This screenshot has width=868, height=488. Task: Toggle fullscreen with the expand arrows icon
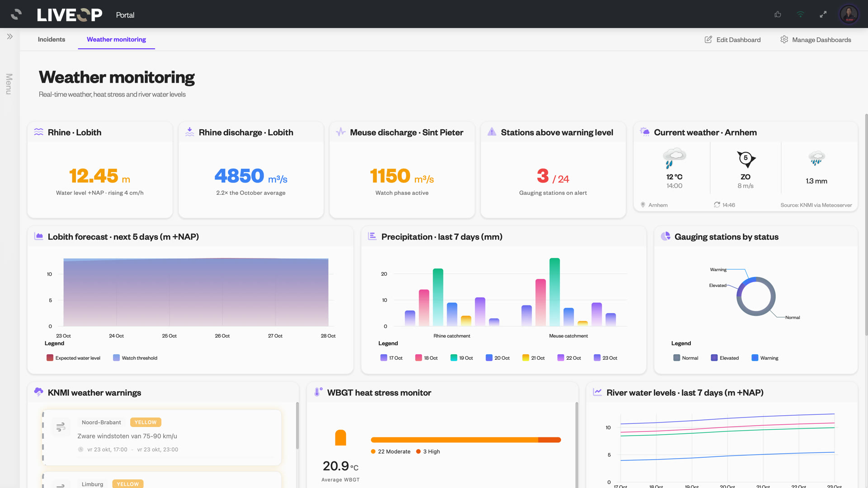823,14
